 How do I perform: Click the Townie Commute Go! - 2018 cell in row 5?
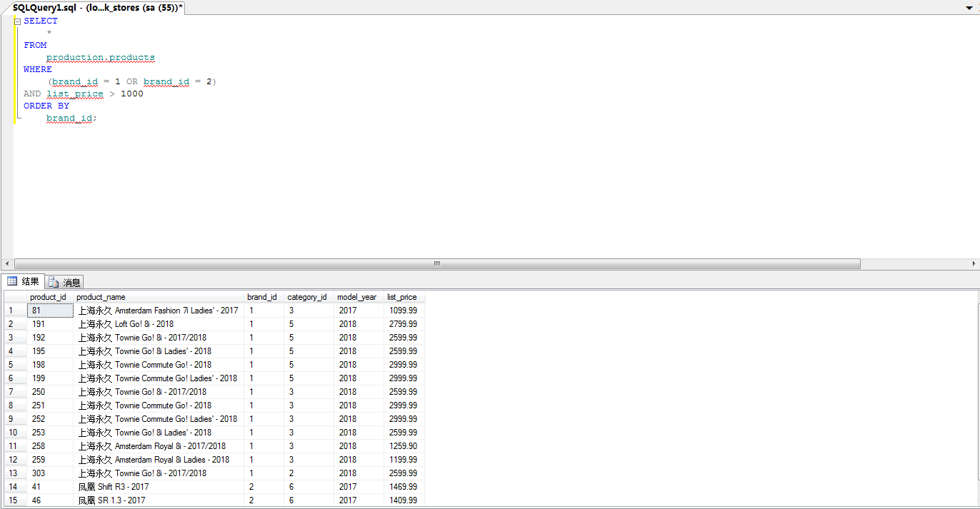click(159, 365)
